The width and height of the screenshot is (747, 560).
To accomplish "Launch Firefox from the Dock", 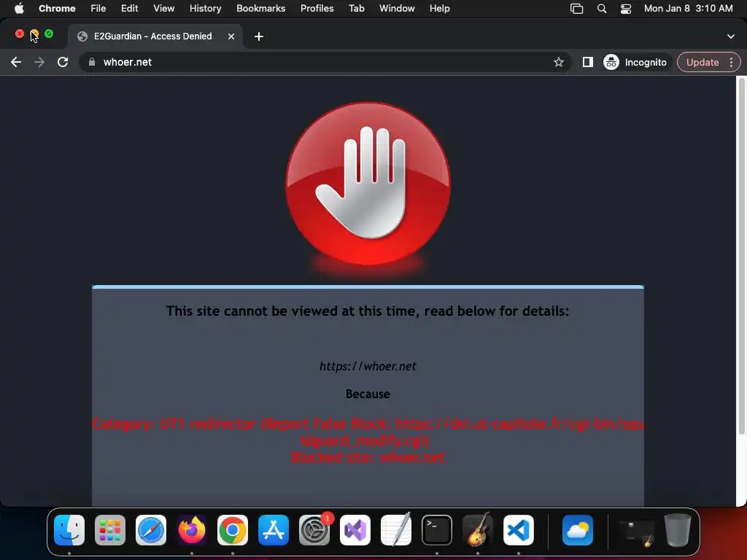I will coord(192,530).
